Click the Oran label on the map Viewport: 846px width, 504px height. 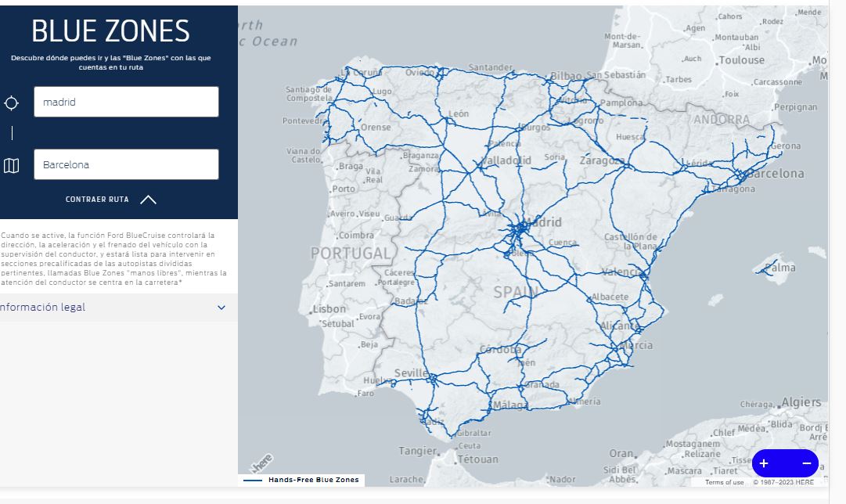pos(621,454)
